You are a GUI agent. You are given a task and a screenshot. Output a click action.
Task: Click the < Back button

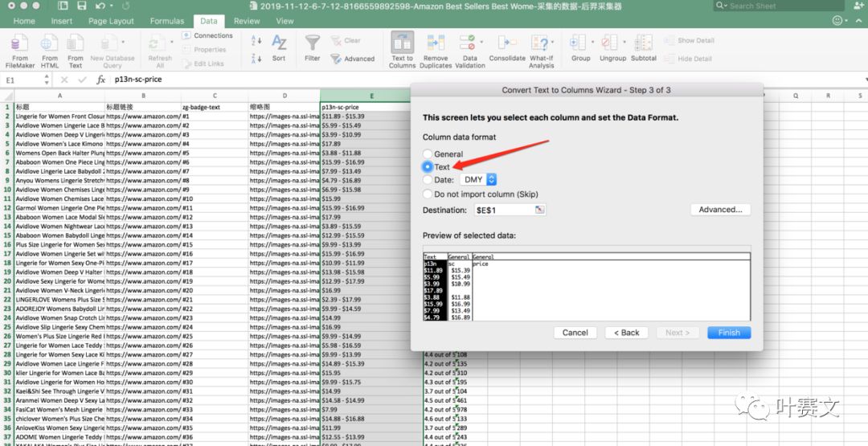click(x=627, y=333)
